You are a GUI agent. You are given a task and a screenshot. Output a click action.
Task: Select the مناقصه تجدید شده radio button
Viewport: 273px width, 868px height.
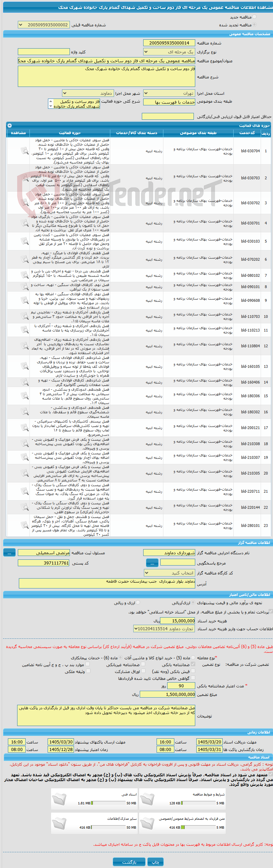pos(254,25)
